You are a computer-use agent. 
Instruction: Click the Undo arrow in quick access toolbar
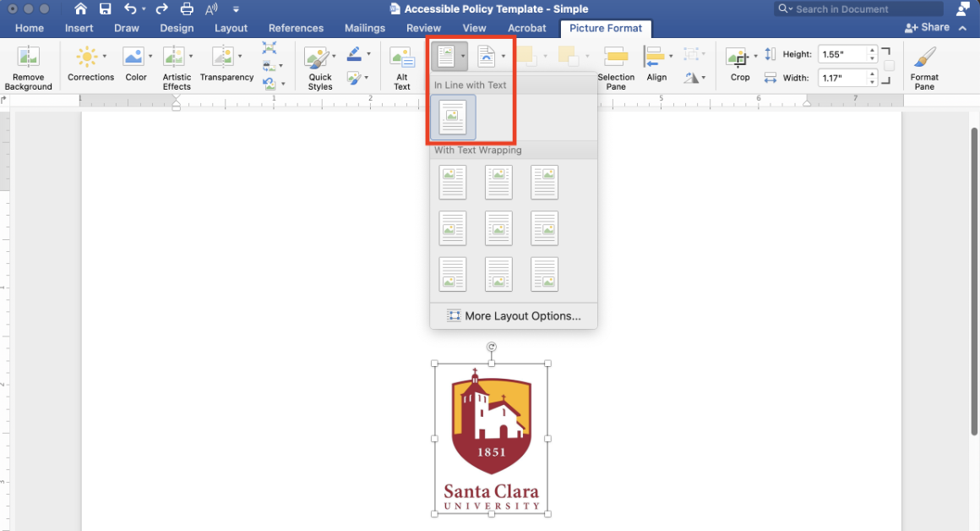tap(131, 8)
